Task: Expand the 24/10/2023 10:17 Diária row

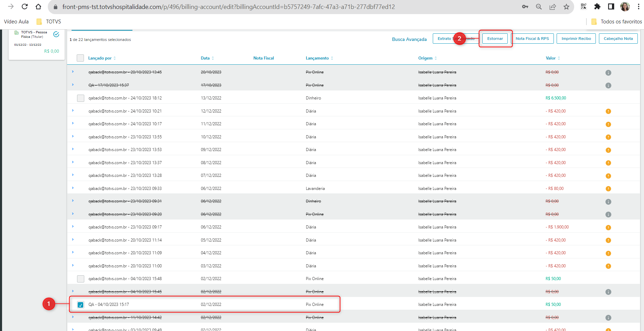Action: 73,123
